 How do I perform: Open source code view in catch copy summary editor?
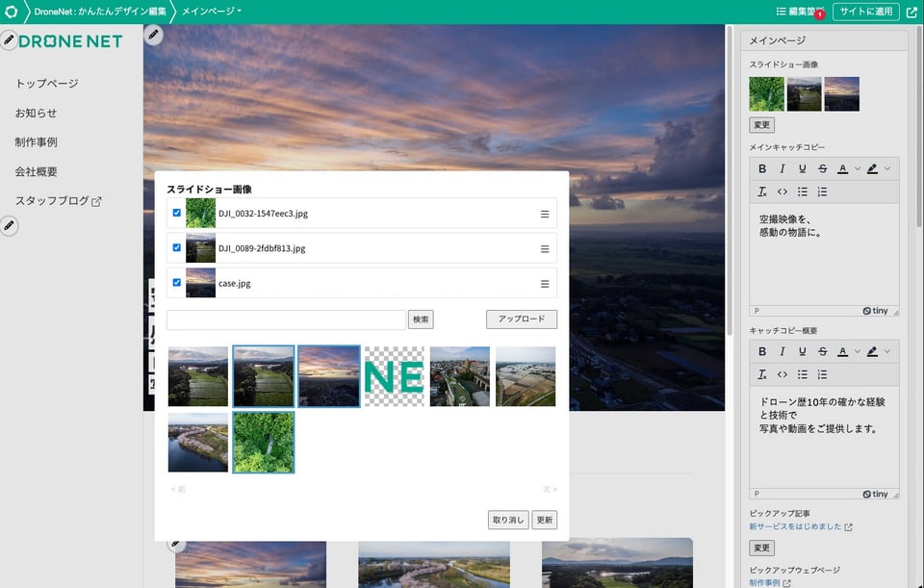(x=782, y=374)
